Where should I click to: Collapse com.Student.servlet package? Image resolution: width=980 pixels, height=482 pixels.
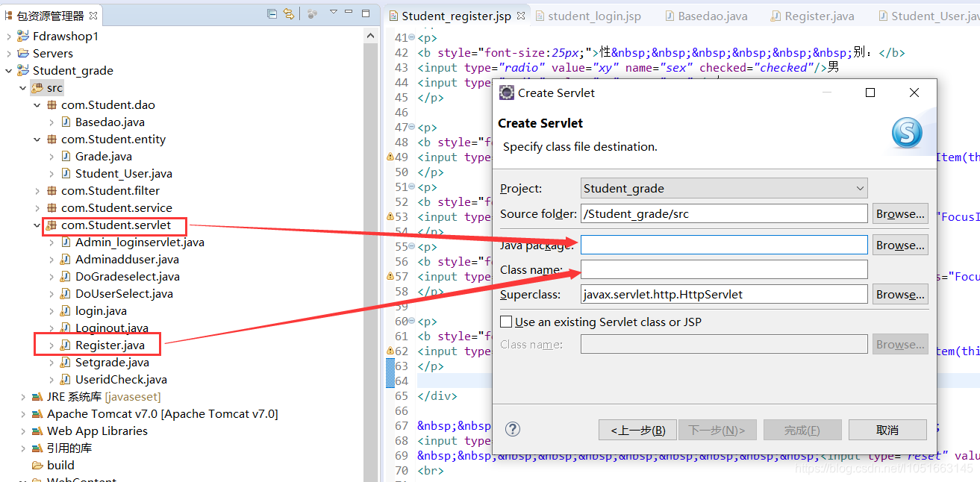37,225
